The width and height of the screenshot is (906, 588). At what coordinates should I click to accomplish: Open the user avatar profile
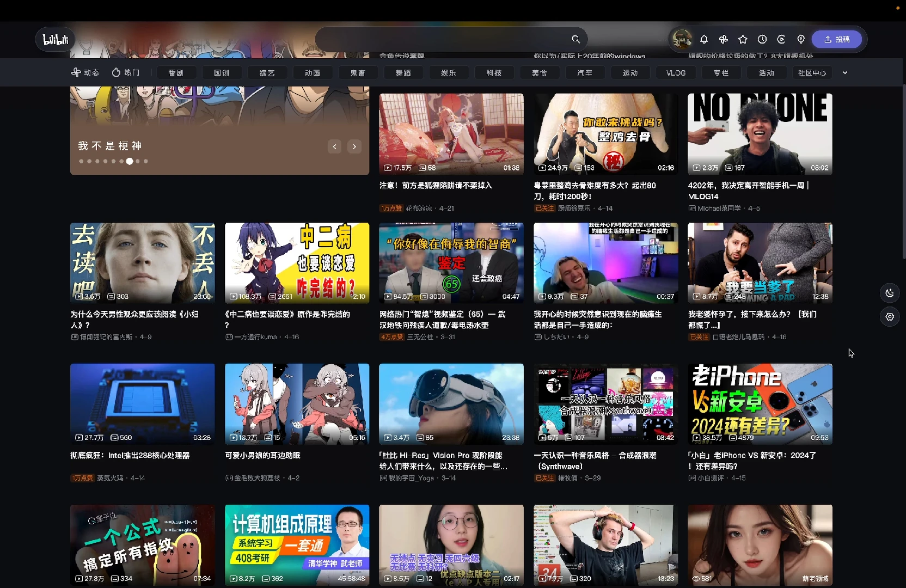click(682, 39)
